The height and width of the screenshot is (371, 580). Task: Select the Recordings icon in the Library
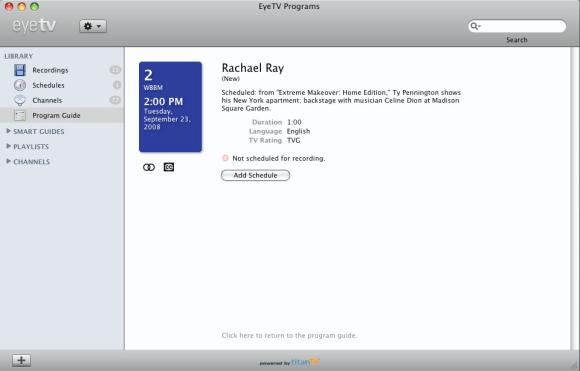(x=20, y=70)
